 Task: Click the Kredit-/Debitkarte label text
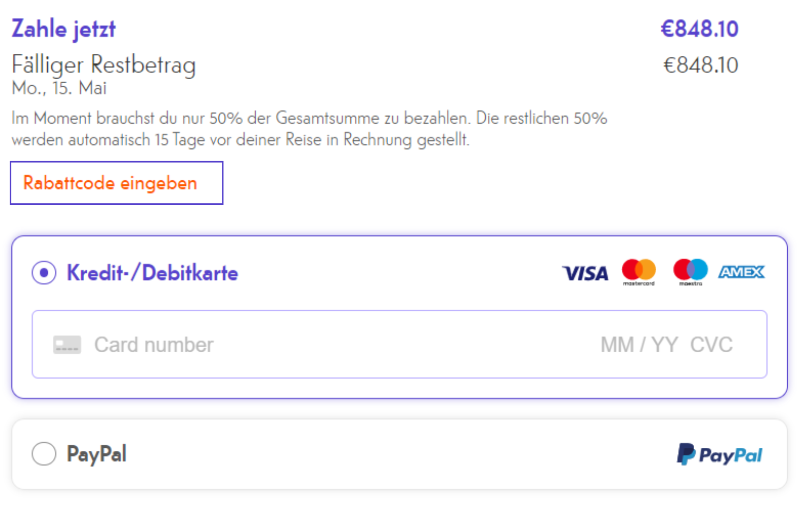coord(153,273)
